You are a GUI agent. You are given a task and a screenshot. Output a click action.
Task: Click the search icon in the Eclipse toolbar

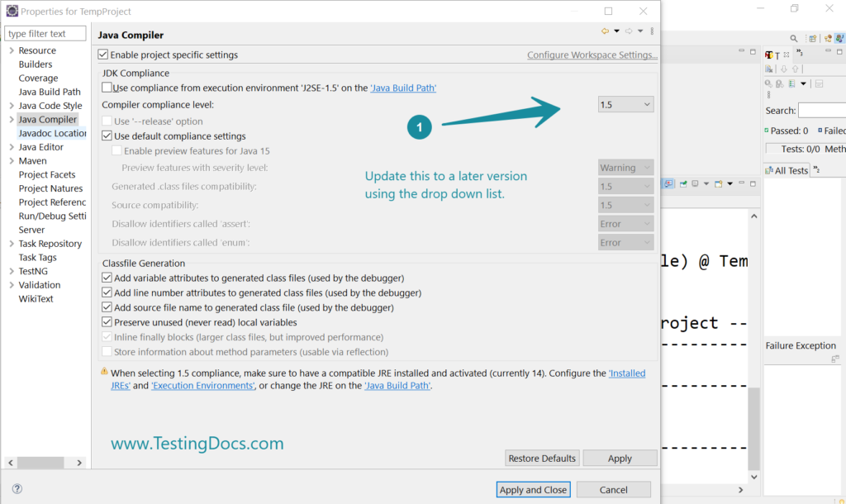point(793,38)
